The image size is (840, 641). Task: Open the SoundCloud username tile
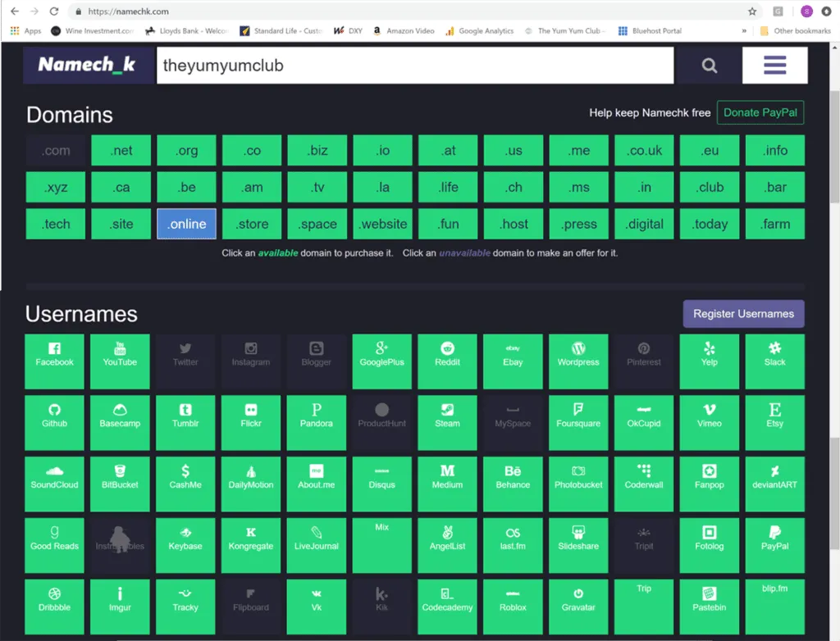click(55, 484)
